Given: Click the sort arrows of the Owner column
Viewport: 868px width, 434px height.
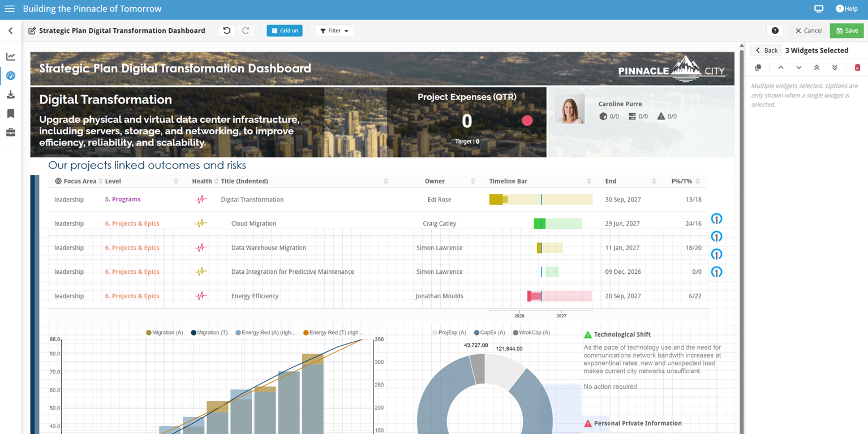Looking at the screenshot, I should click(x=473, y=182).
